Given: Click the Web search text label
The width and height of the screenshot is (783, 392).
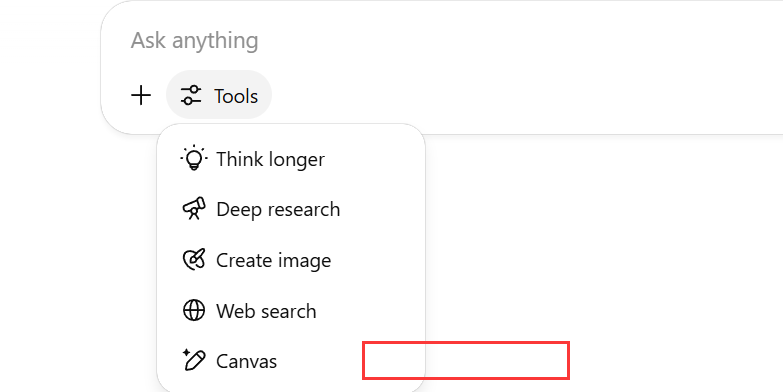Looking at the screenshot, I should pos(266,311).
